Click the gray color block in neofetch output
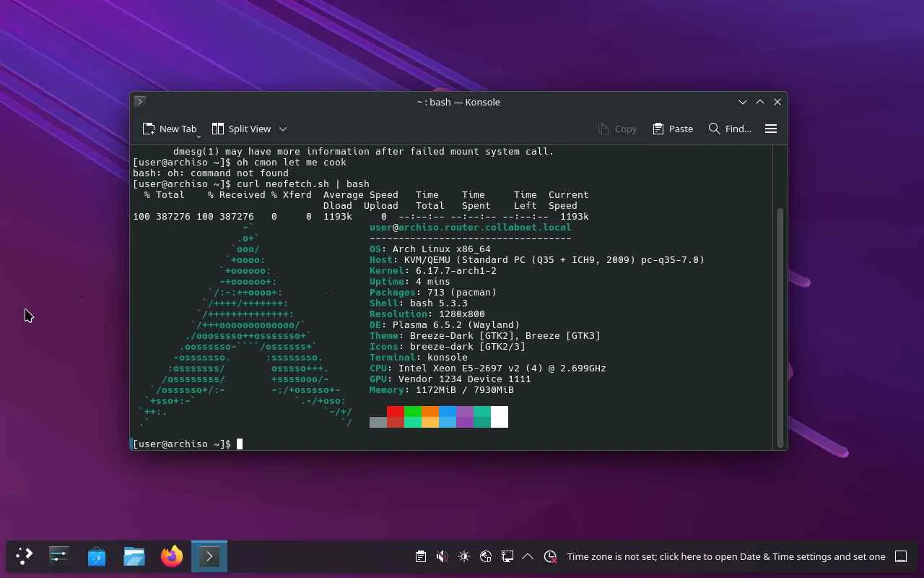 [378, 423]
